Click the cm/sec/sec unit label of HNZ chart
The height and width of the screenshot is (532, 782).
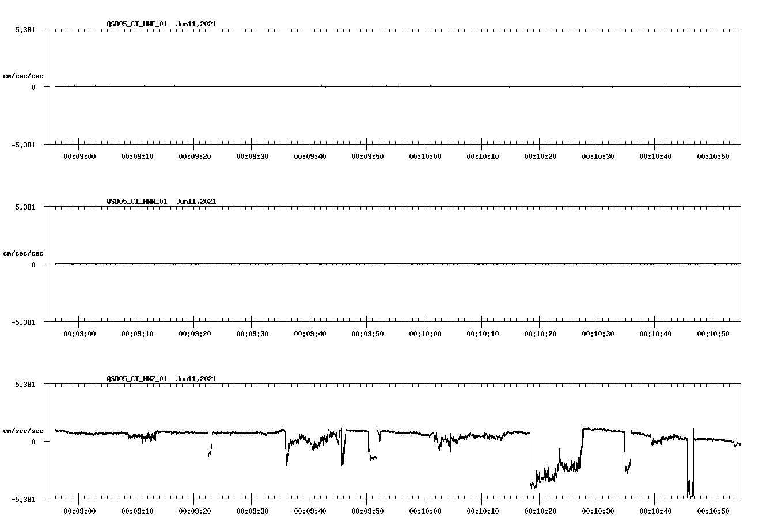click(23, 431)
